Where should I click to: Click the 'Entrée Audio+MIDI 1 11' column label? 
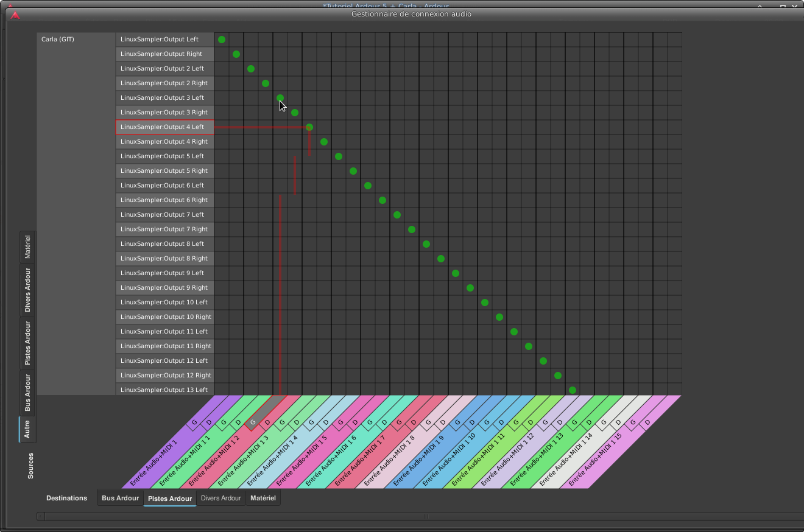click(x=478, y=459)
